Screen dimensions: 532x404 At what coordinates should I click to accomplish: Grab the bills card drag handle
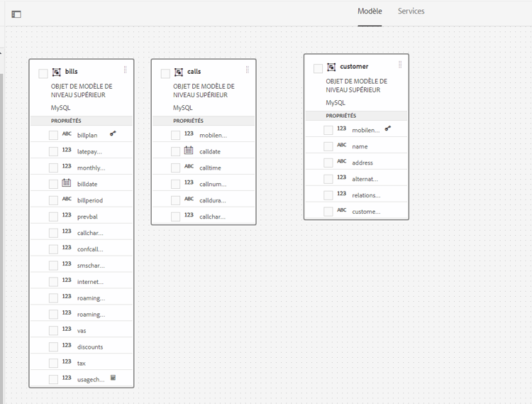(125, 70)
